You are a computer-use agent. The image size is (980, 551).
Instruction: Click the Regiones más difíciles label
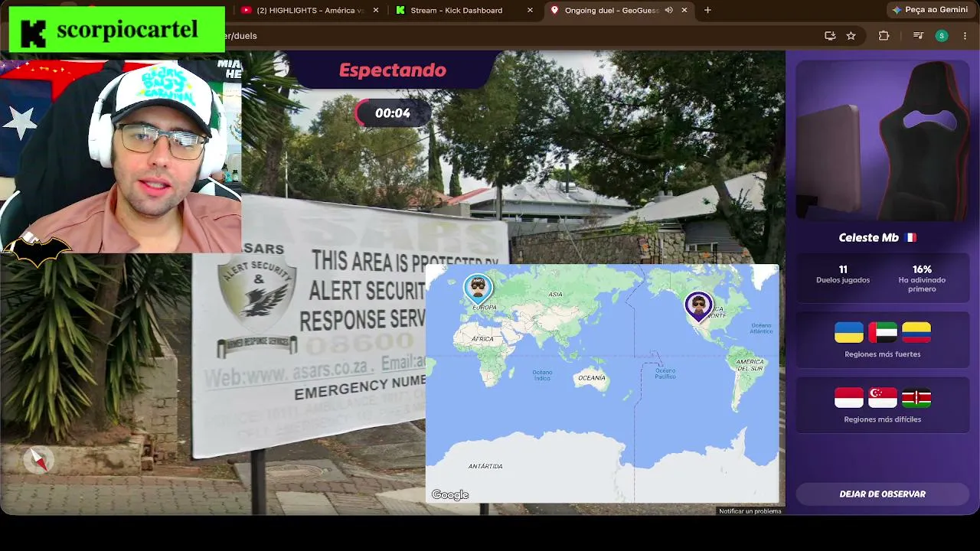coord(883,419)
